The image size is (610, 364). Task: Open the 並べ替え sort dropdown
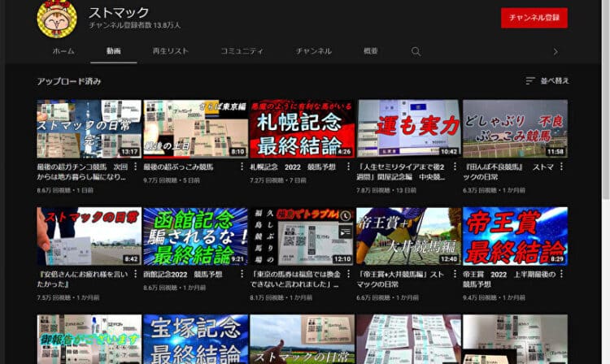click(547, 80)
